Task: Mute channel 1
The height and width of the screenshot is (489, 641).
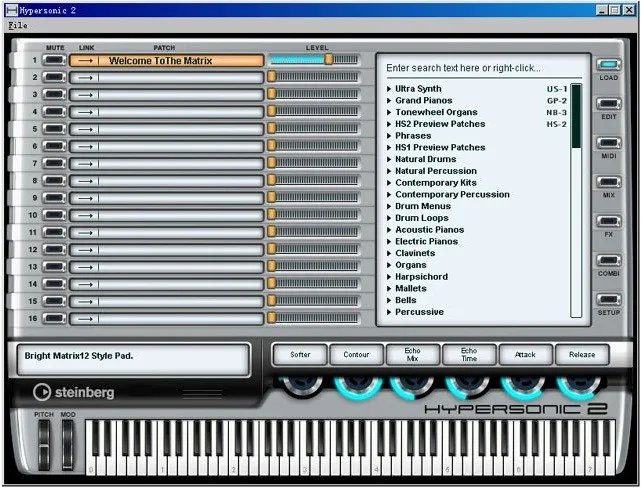Action: coord(54,60)
